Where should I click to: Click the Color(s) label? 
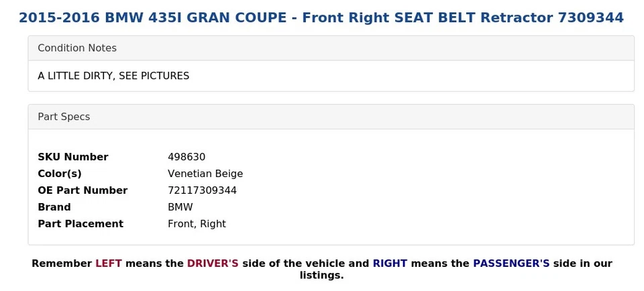(x=60, y=174)
